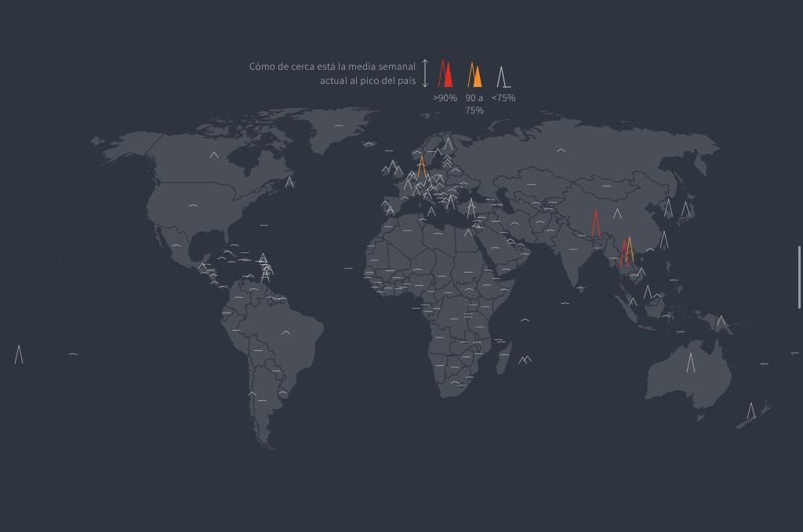Click the chevron marker in northern Canada
This screenshot has width=803, height=532.
click(x=214, y=155)
